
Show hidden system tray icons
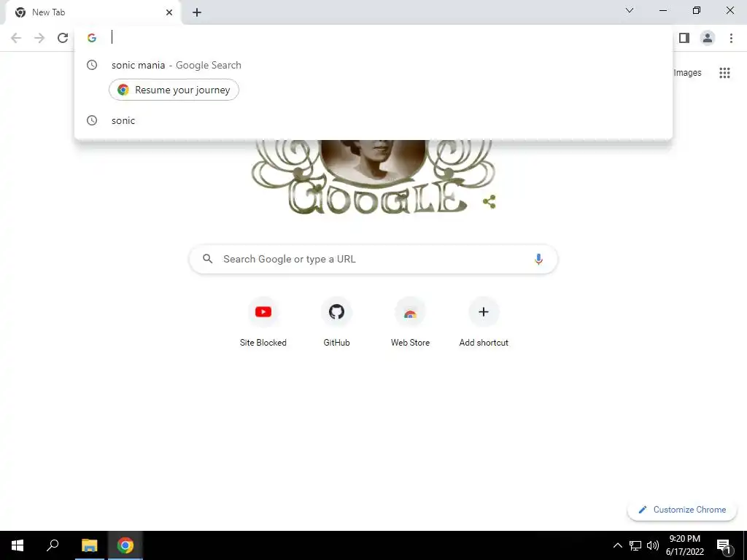617,545
